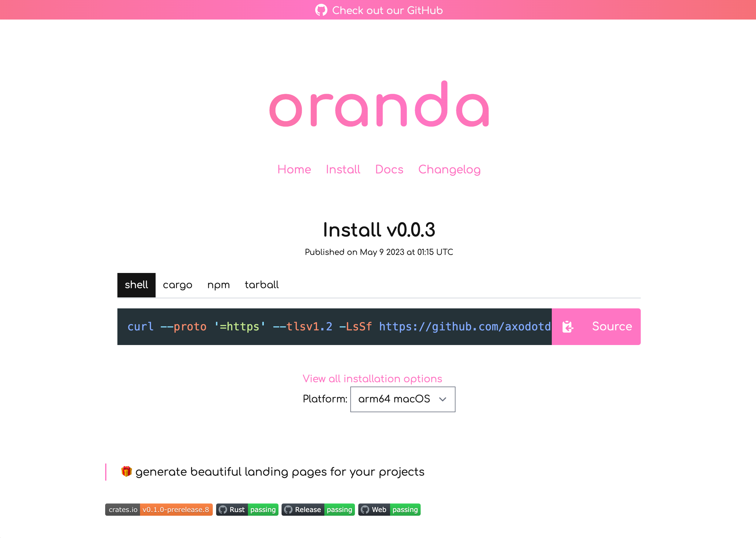Select the cargo installation tab
This screenshot has width=756, height=538.
[177, 285]
